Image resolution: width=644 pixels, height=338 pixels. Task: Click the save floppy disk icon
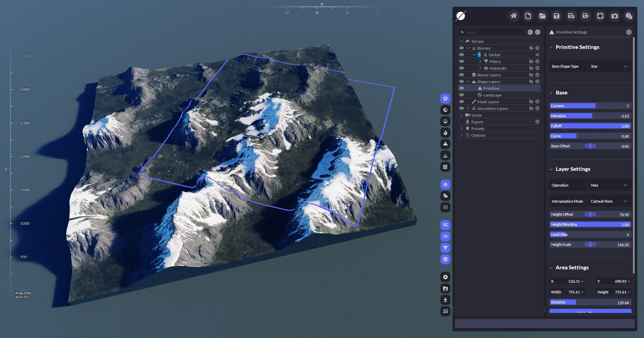tap(556, 16)
